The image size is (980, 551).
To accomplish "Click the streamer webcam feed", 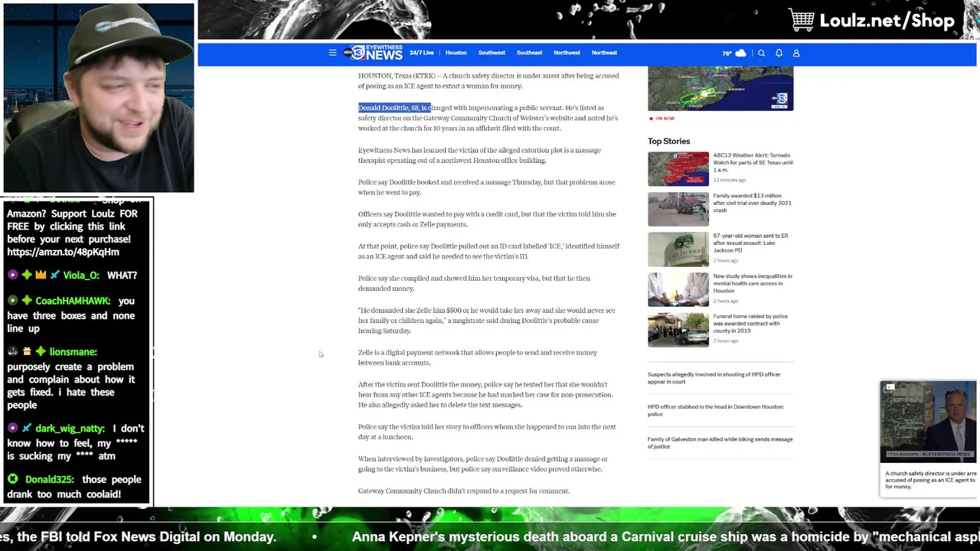I will pyautogui.click(x=99, y=98).
